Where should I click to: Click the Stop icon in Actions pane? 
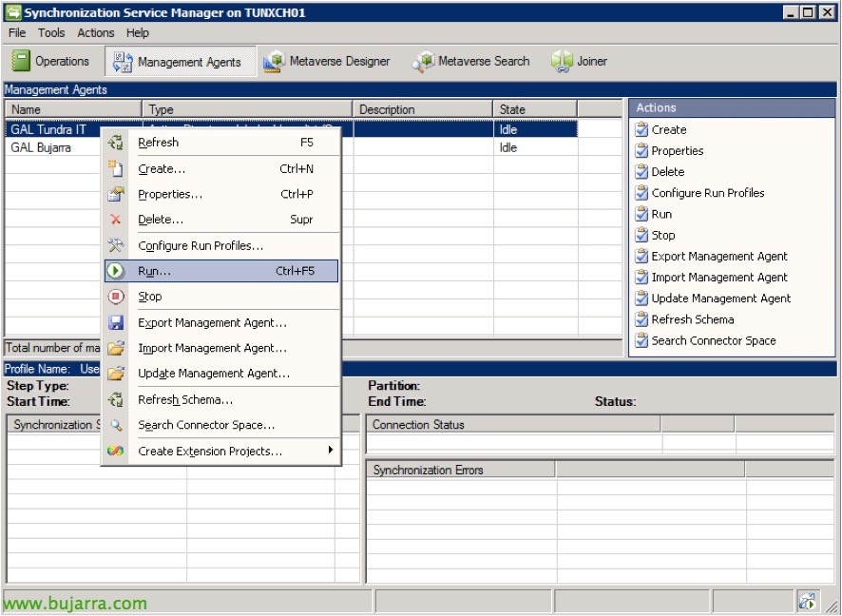641,235
